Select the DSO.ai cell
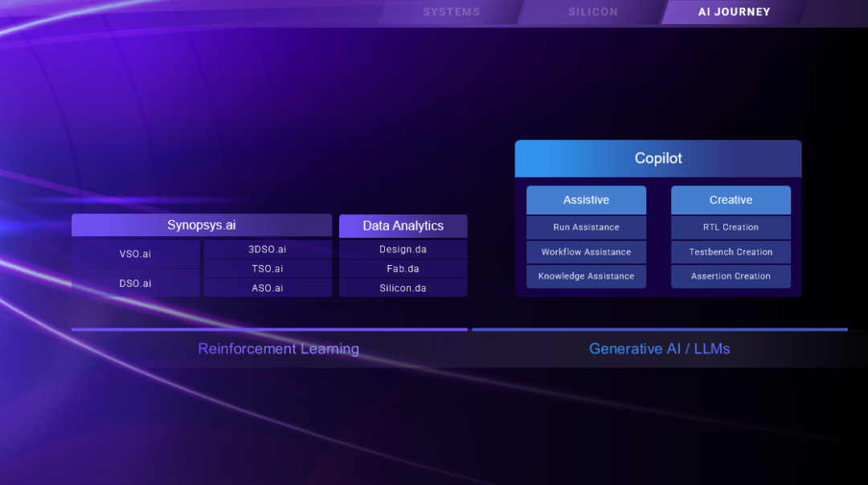This screenshot has width=868, height=485. pyautogui.click(x=135, y=283)
